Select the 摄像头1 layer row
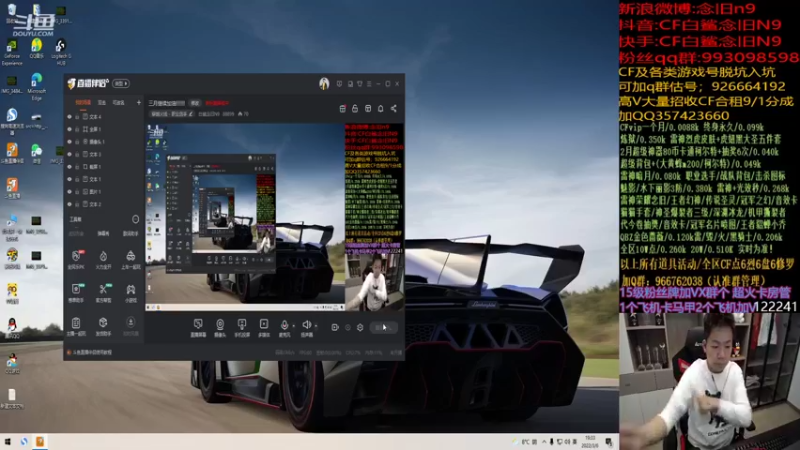The image size is (800, 450). 104,142
